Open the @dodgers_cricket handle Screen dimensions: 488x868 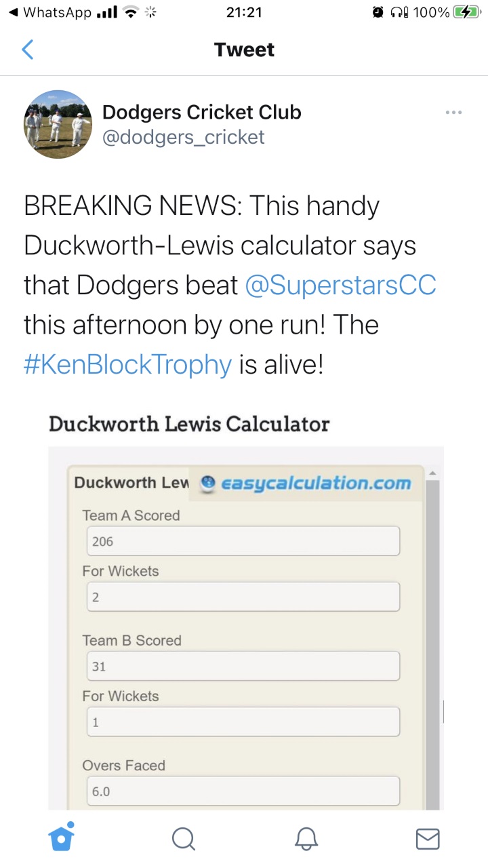183,138
